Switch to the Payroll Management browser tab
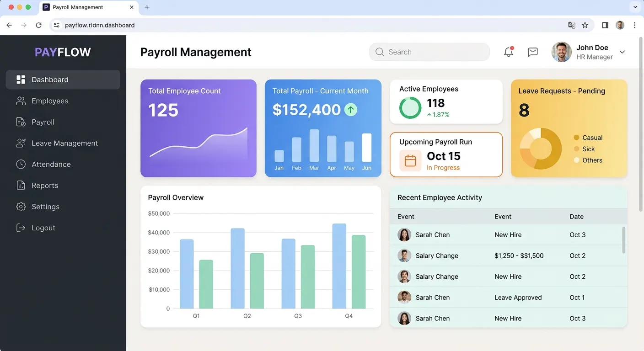 tap(88, 7)
